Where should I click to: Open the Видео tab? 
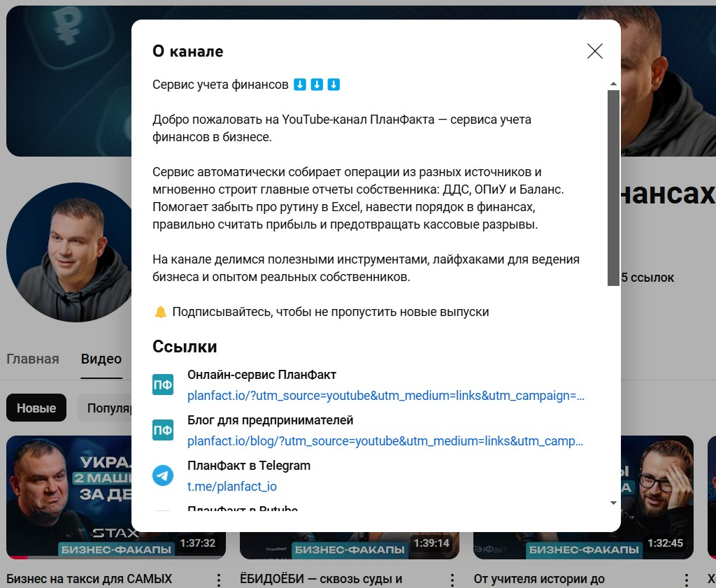coord(101,359)
